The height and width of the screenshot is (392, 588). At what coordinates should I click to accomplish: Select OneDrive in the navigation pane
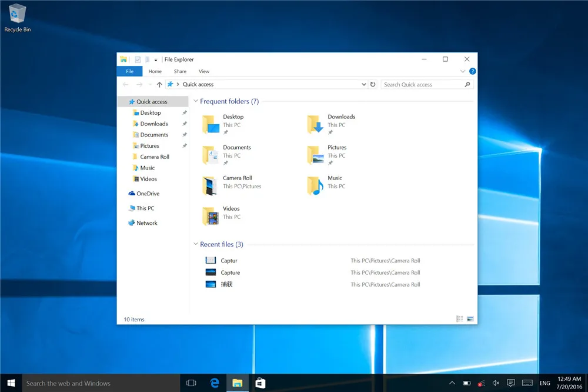click(x=148, y=194)
